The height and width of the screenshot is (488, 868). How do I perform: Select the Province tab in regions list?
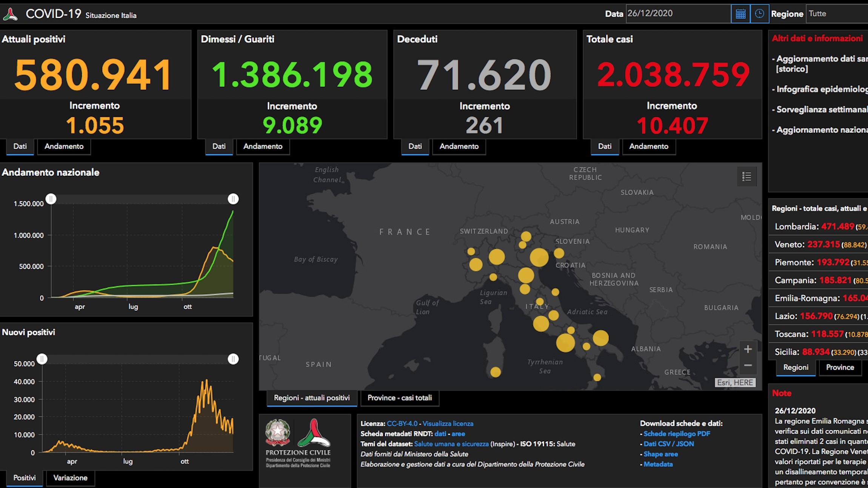[x=840, y=367]
